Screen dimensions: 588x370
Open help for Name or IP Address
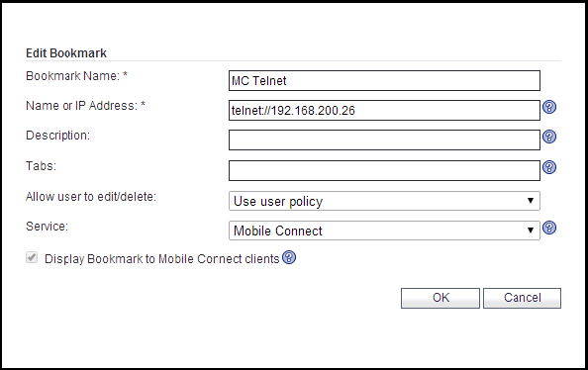click(x=549, y=107)
